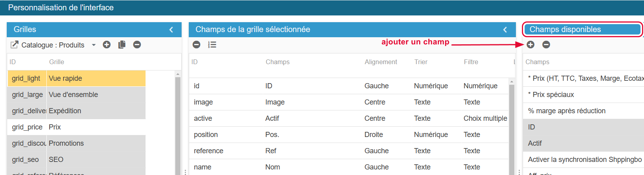The width and height of the screenshot is (644, 175).
Task: Select the grid_light Vue rapide row
Action: 76,78
